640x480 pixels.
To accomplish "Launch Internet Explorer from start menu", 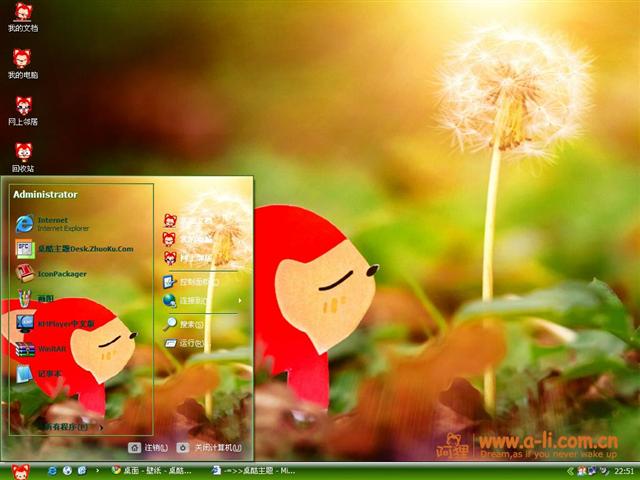I will 52,224.
